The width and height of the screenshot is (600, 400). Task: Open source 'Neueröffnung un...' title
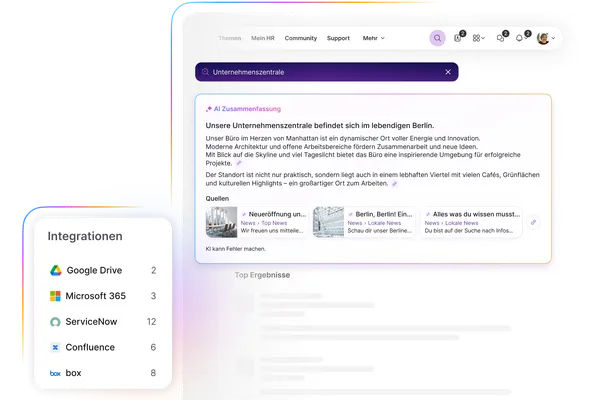pos(277,214)
